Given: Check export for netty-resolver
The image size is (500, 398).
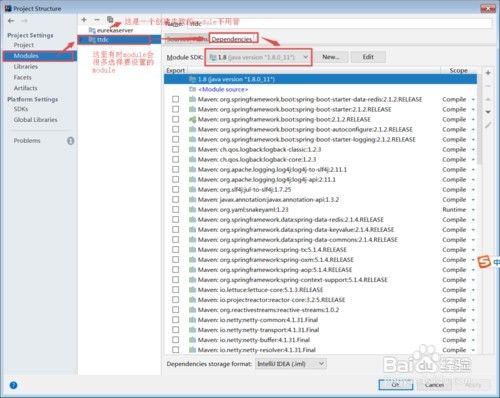Looking at the screenshot, I should [176, 350].
